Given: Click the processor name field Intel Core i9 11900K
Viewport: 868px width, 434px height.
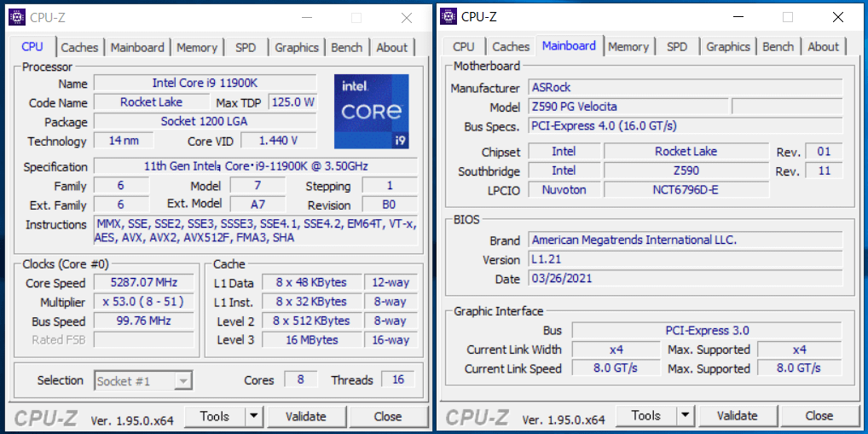Looking at the screenshot, I should pos(205,83).
